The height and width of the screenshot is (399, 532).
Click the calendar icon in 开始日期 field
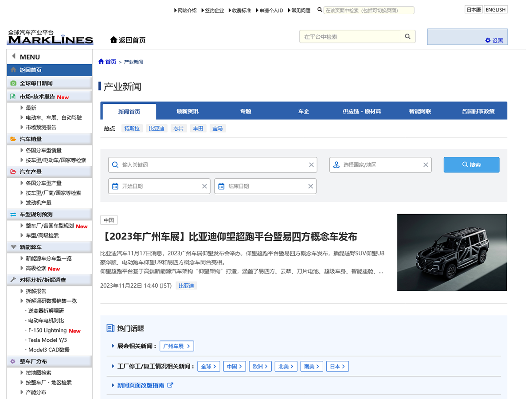(x=115, y=186)
